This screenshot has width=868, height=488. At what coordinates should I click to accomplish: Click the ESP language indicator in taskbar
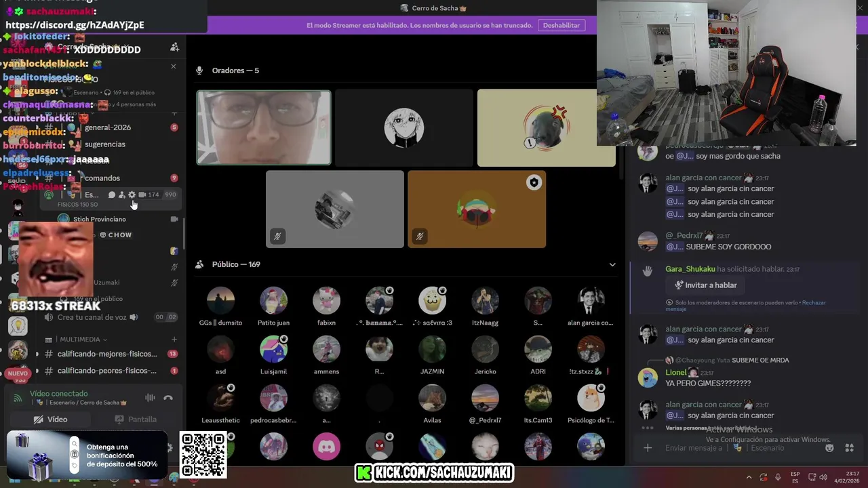point(795,477)
